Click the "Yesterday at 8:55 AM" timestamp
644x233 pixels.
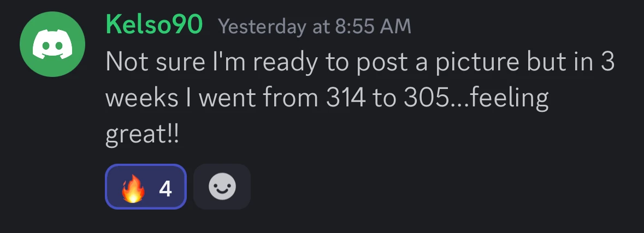pos(314,26)
